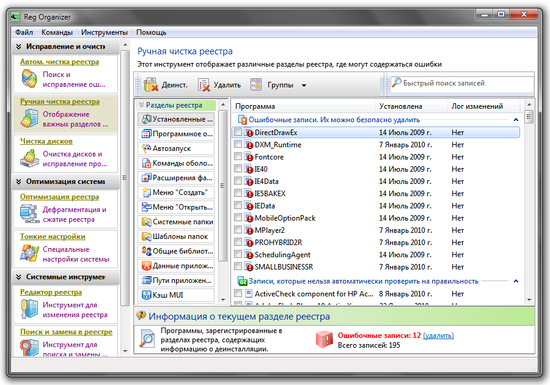Viewport: 550px width, 385px height.
Task: Click the Группы toolbar icon
Action: pos(256,85)
